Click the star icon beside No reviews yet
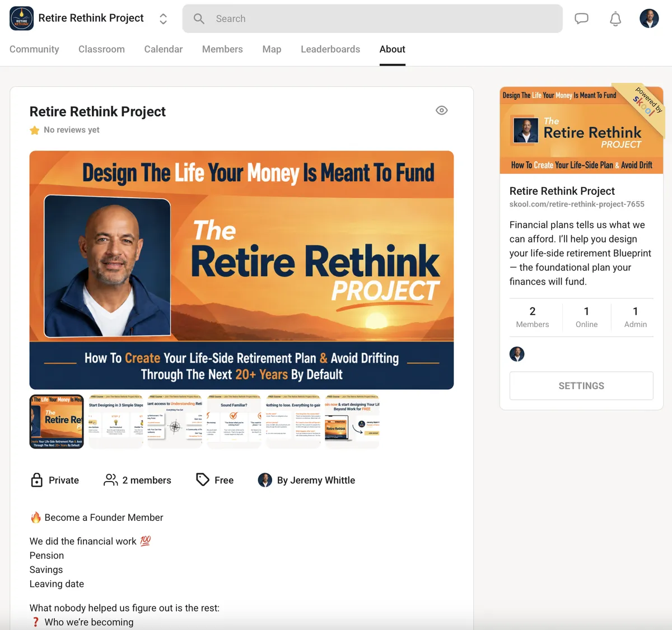Viewport: 672px width, 630px height. (x=35, y=130)
